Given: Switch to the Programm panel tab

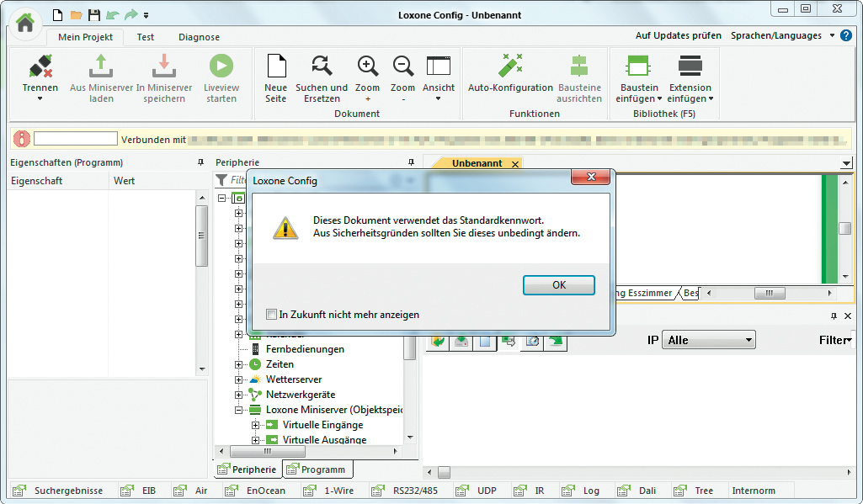Looking at the screenshot, I should [x=317, y=470].
